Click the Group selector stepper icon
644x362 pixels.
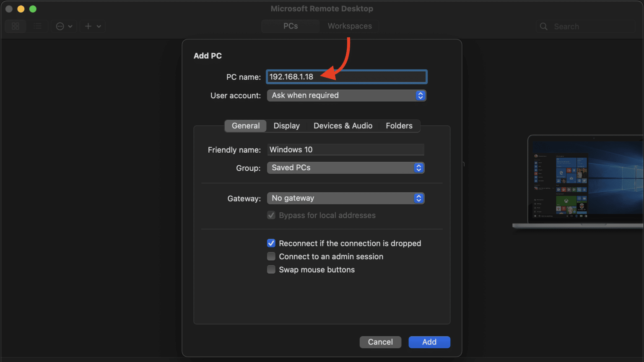tap(418, 167)
